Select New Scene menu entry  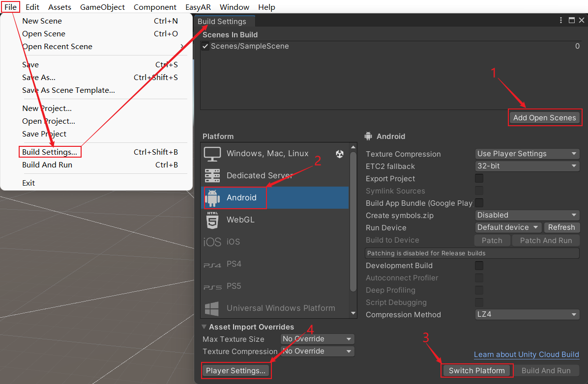coord(100,21)
